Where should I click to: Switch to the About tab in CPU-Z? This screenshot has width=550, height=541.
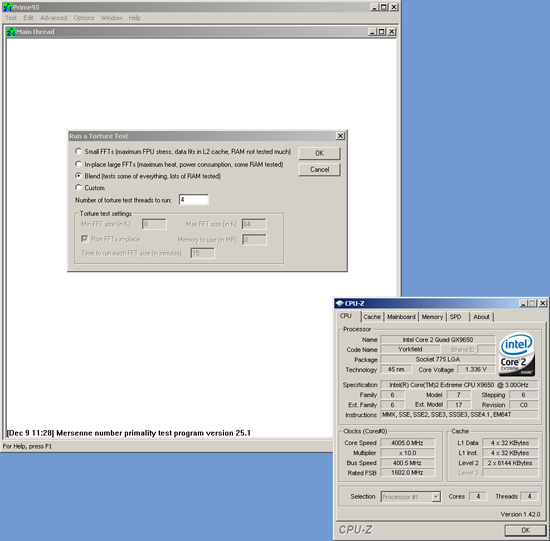[481, 317]
